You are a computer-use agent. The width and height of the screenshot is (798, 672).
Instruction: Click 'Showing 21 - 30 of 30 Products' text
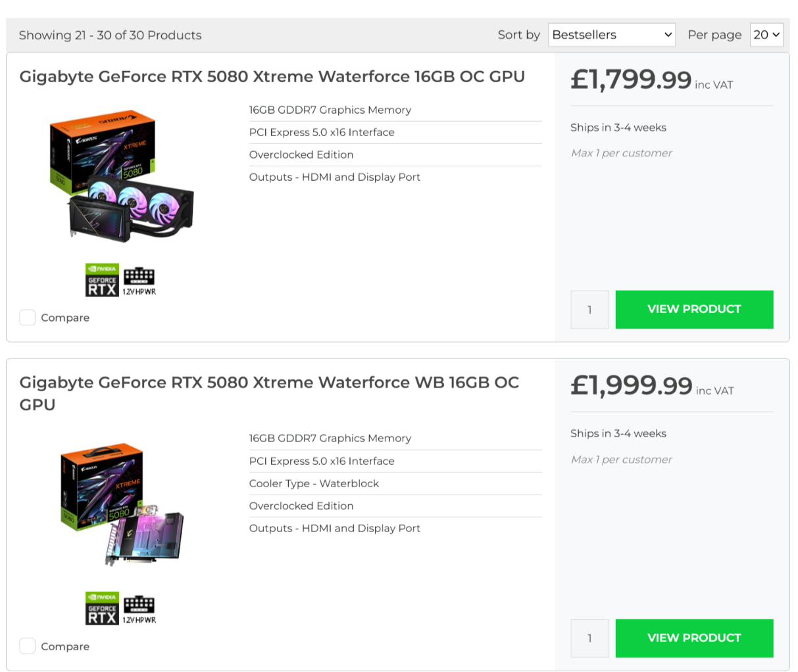(110, 36)
